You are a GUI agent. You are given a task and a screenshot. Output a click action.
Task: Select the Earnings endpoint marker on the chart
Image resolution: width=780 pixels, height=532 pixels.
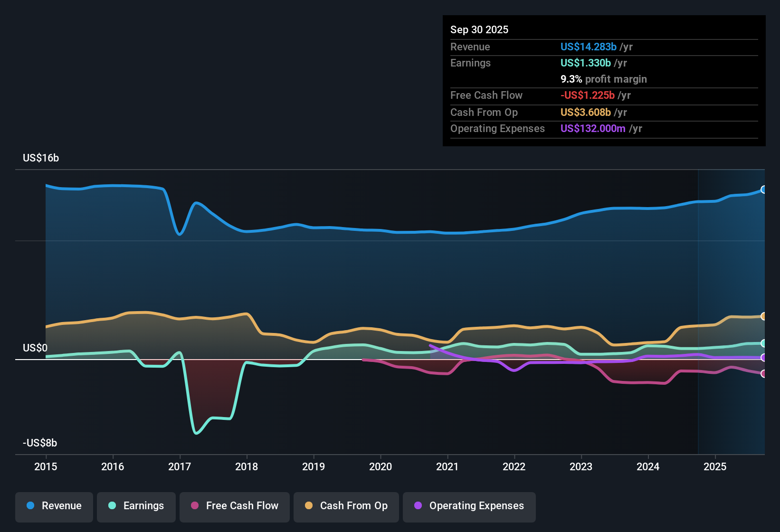pyautogui.click(x=764, y=343)
